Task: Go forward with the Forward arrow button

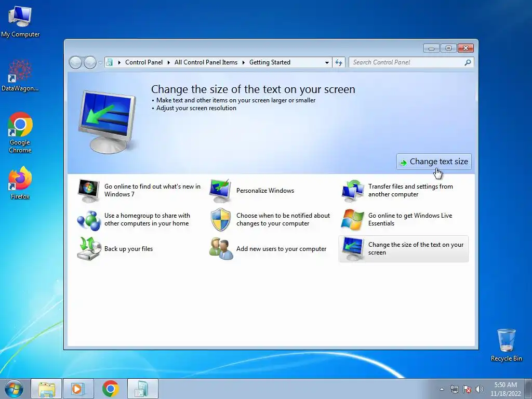Action: [90, 62]
